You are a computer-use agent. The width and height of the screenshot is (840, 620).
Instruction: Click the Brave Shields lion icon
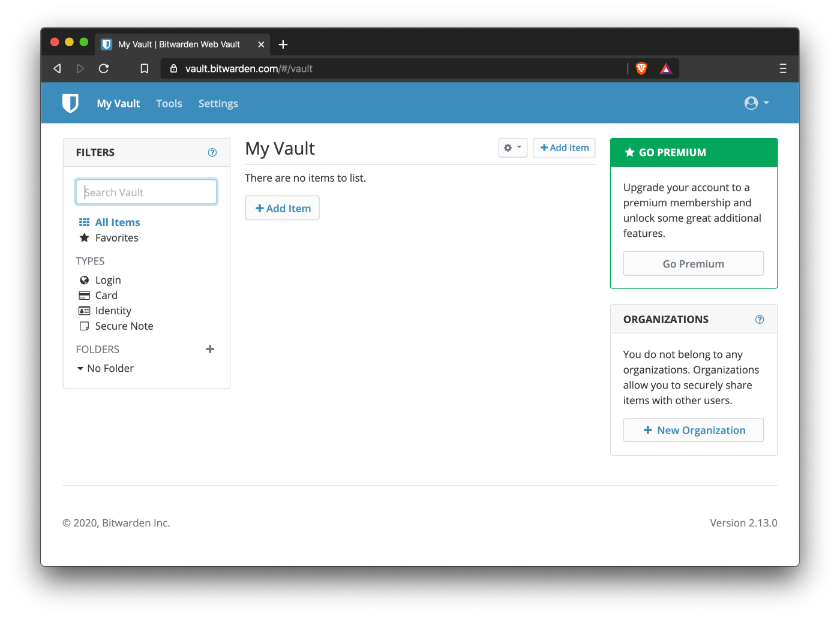tap(641, 68)
